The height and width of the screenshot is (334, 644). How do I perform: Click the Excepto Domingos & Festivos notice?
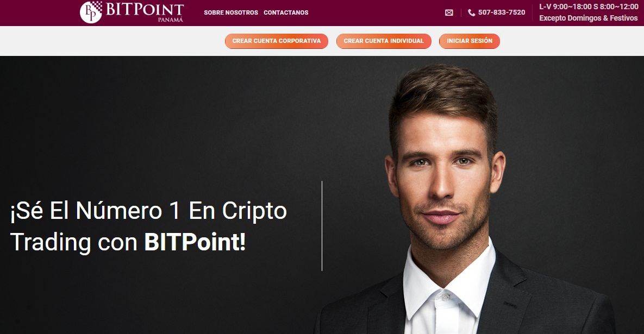[x=588, y=18]
